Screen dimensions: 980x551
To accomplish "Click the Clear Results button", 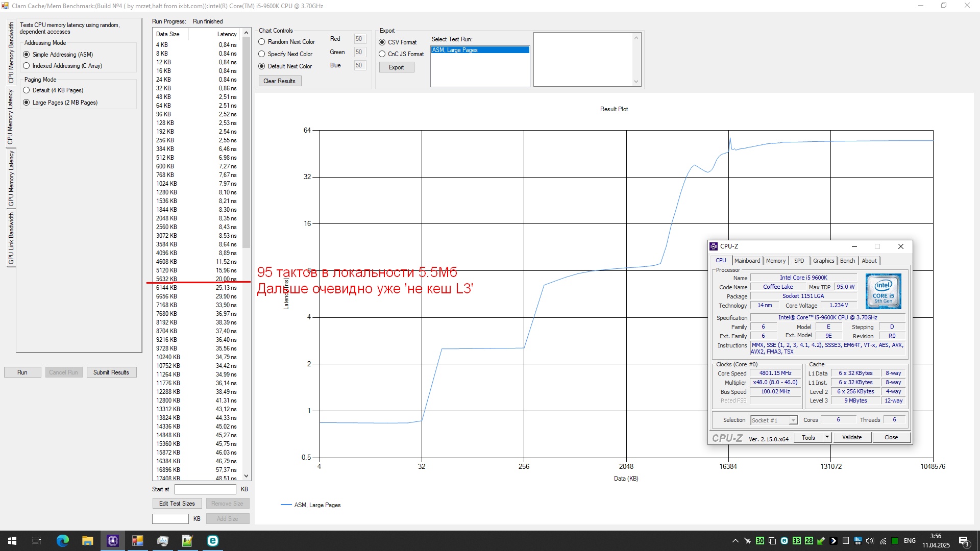I will [279, 81].
